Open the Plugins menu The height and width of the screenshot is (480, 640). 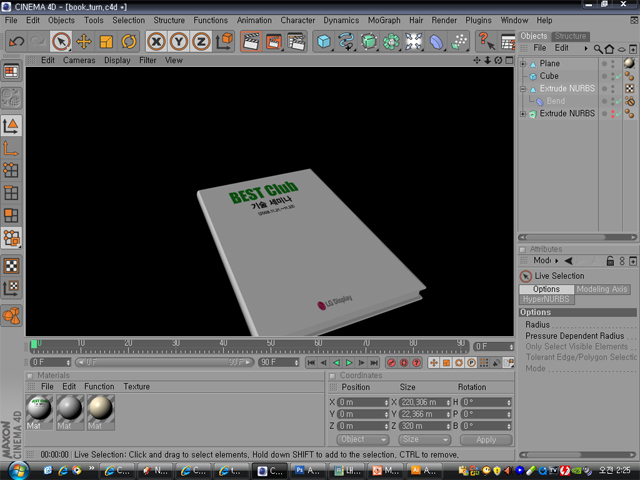(x=478, y=20)
